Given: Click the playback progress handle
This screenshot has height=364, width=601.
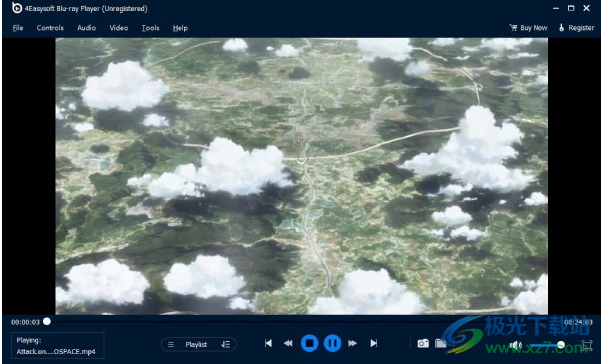Looking at the screenshot, I should click(x=47, y=321).
